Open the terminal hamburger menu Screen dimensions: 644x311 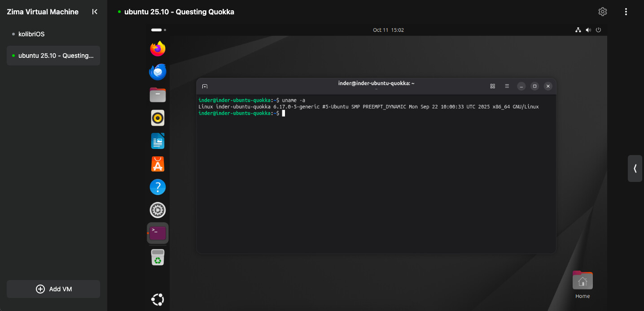[507, 86]
